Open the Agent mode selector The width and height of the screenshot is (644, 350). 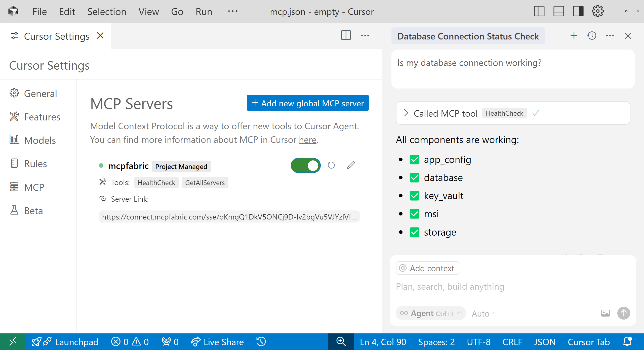[430, 313]
